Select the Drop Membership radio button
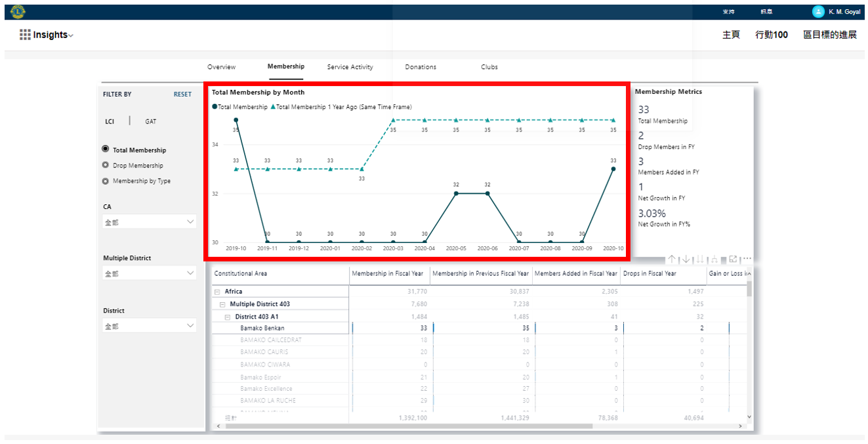Image resolution: width=868 pixels, height=444 pixels. point(106,166)
